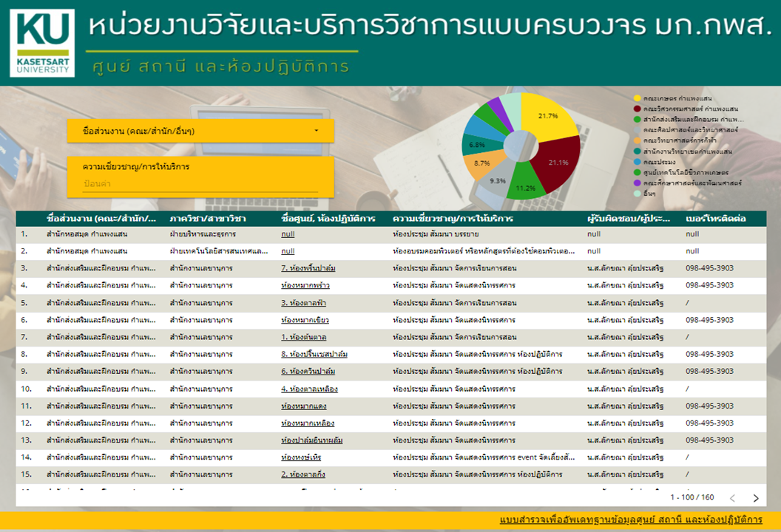Select legend label สำนักส่งเสริมและฝึกอบรม
This screenshot has width=781, height=532.
click(693, 120)
